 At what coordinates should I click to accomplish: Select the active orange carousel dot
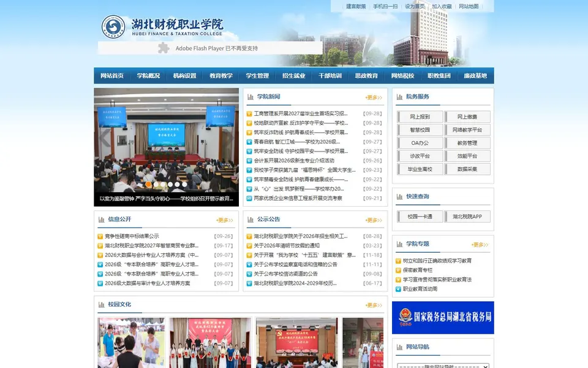(x=148, y=185)
